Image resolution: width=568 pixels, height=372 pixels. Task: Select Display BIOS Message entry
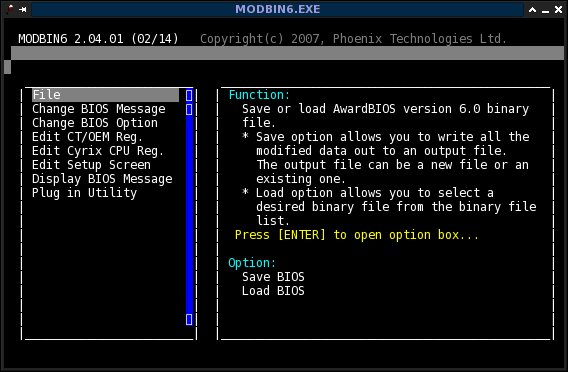[102, 179]
